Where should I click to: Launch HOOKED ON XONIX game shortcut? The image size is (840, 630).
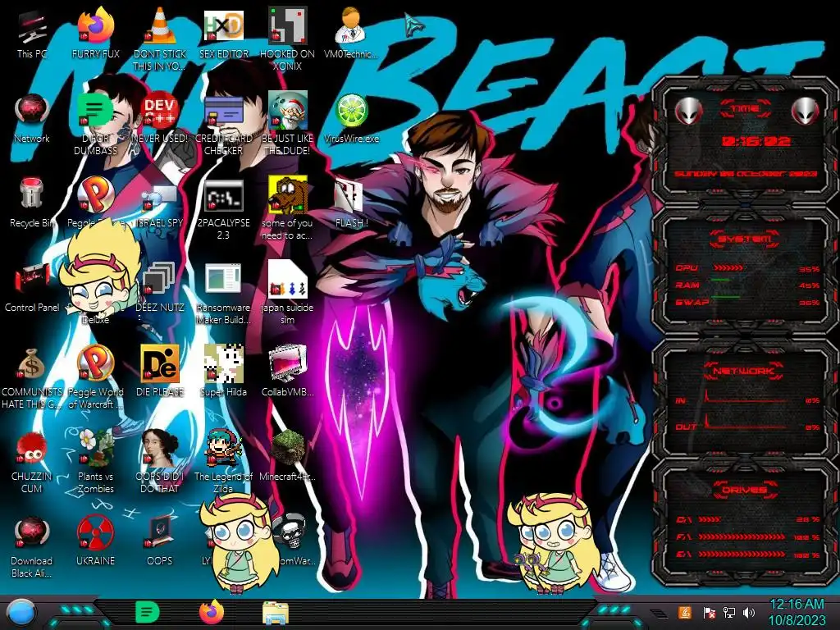pyautogui.click(x=287, y=39)
